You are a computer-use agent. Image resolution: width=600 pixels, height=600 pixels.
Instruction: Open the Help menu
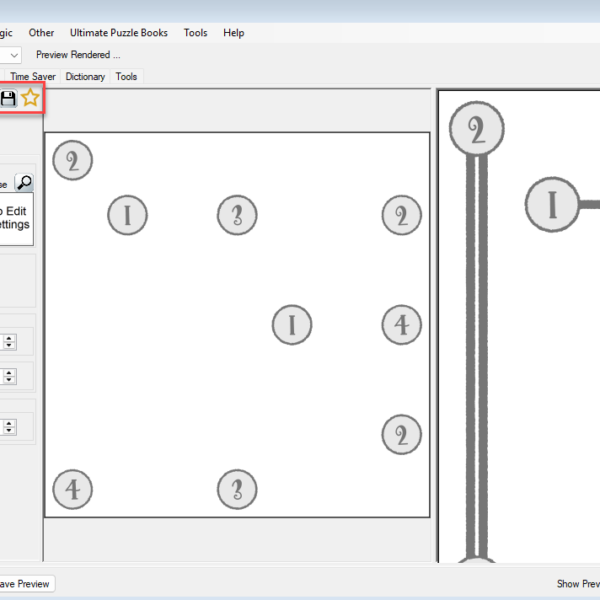point(234,33)
